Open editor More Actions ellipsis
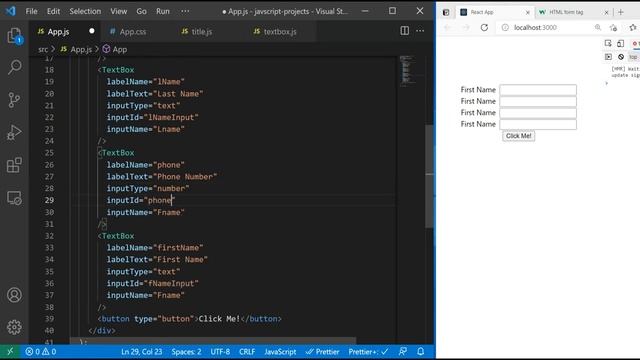 (420, 31)
